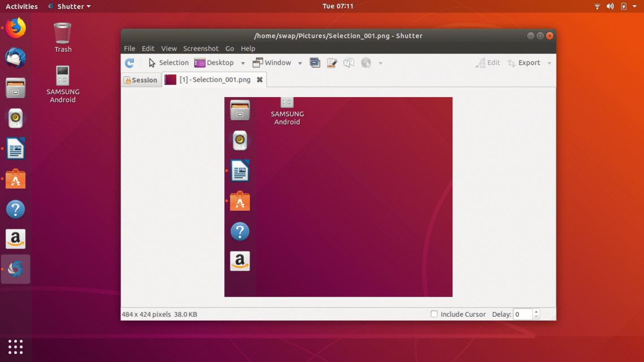
Task: Start a Window capture
Action: pyautogui.click(x=277, y=63)
